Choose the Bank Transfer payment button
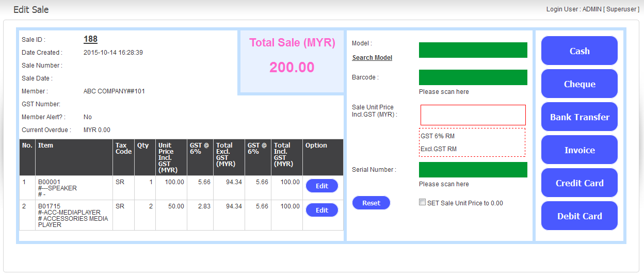 579,117
